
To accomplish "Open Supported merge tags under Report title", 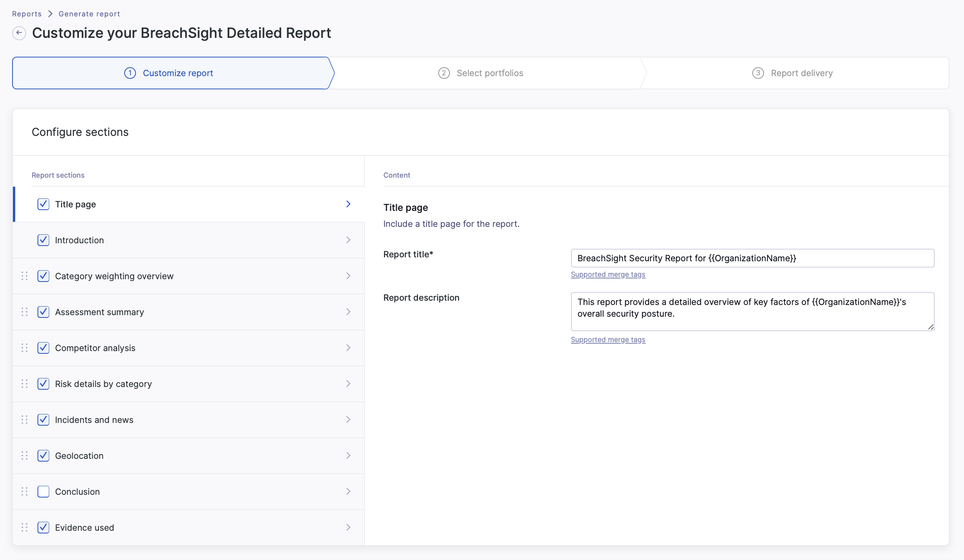I will point(608,275).
